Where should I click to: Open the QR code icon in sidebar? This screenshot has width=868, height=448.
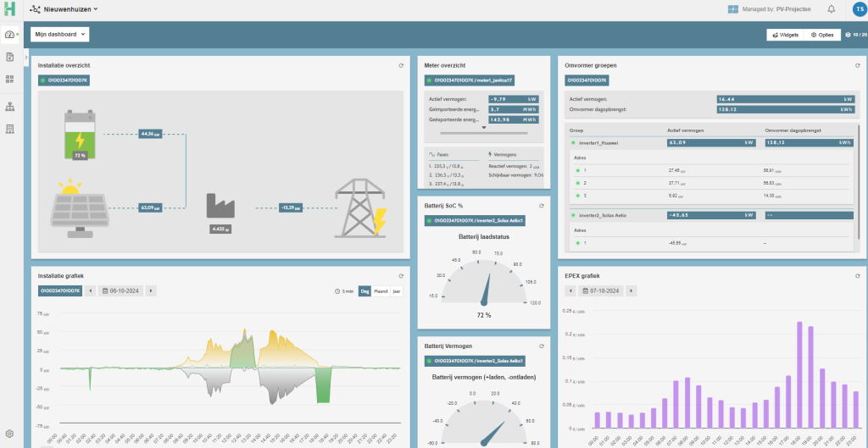10,80
